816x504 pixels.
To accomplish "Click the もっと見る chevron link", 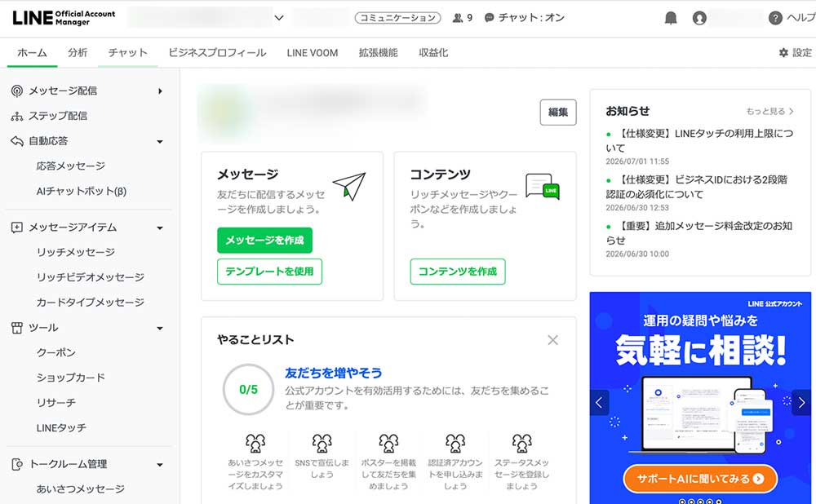I will [769, 111].
